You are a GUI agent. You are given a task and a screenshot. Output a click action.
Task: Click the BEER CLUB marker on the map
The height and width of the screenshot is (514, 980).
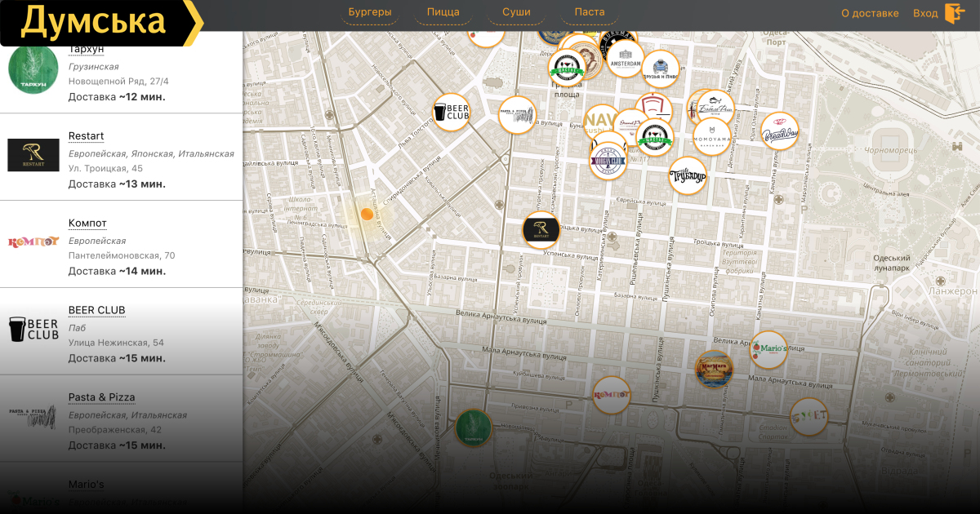451,112
